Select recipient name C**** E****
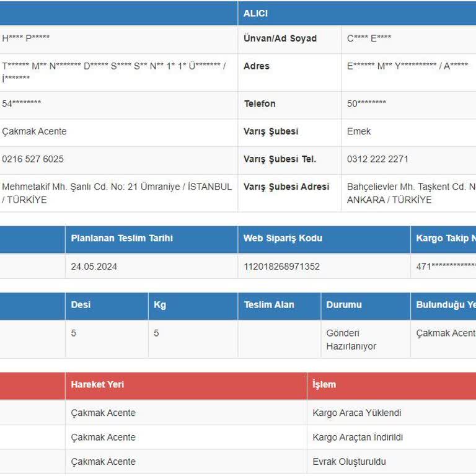The height and width of the screenshot is (476, 476). [369, 38]
